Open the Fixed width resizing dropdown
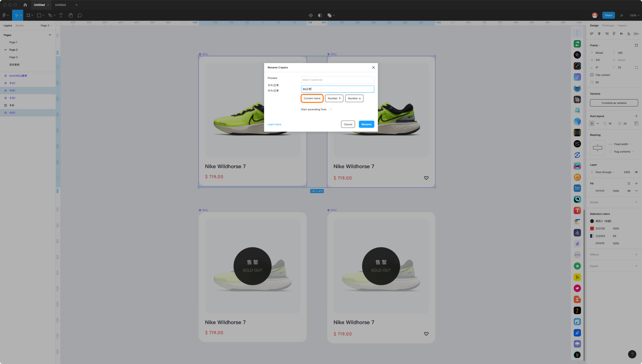 point(622,144)
